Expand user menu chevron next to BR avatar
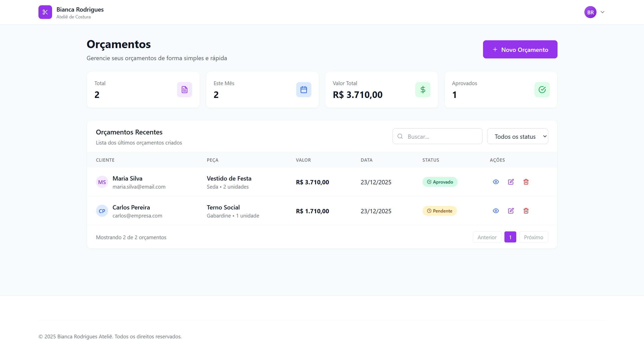Viewport: 644px width, 352px height. point(603,12)
